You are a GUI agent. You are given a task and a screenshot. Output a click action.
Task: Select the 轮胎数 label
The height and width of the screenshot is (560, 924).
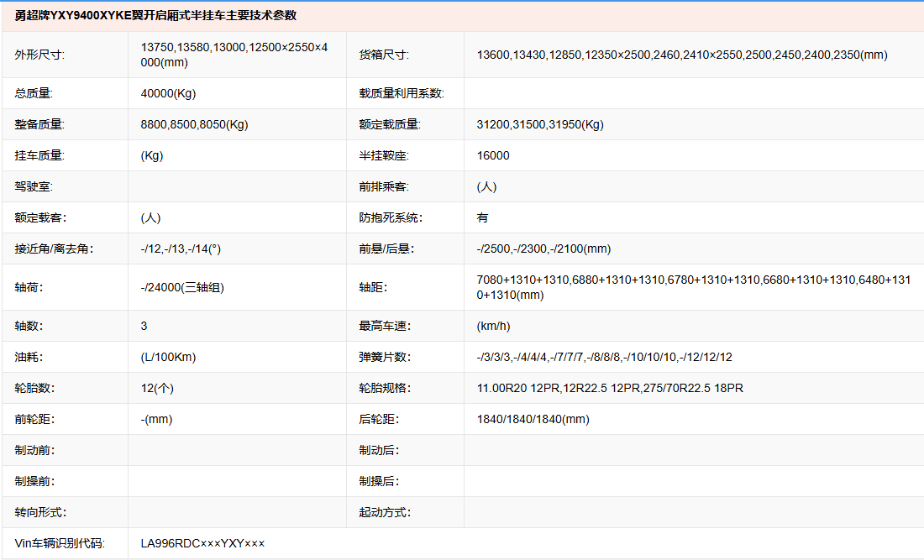[x=34, y=389]
